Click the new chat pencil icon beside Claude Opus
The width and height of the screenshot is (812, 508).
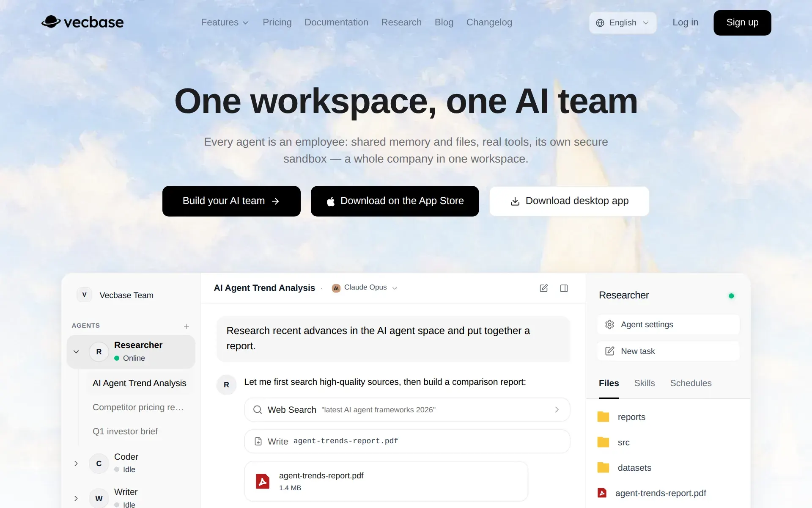(x=544, y=288)
